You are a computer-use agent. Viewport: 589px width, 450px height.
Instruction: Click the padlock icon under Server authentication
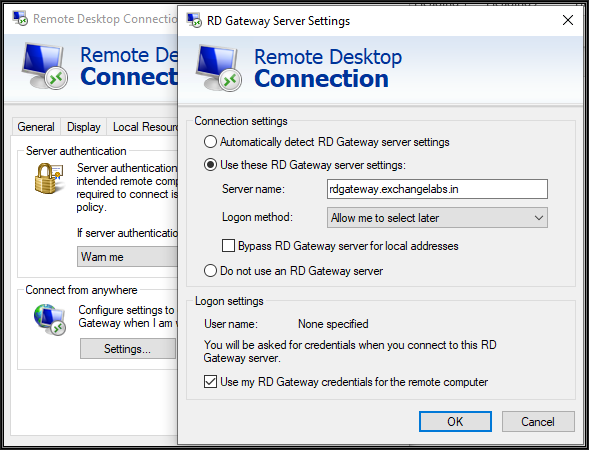tap(49, 179)
